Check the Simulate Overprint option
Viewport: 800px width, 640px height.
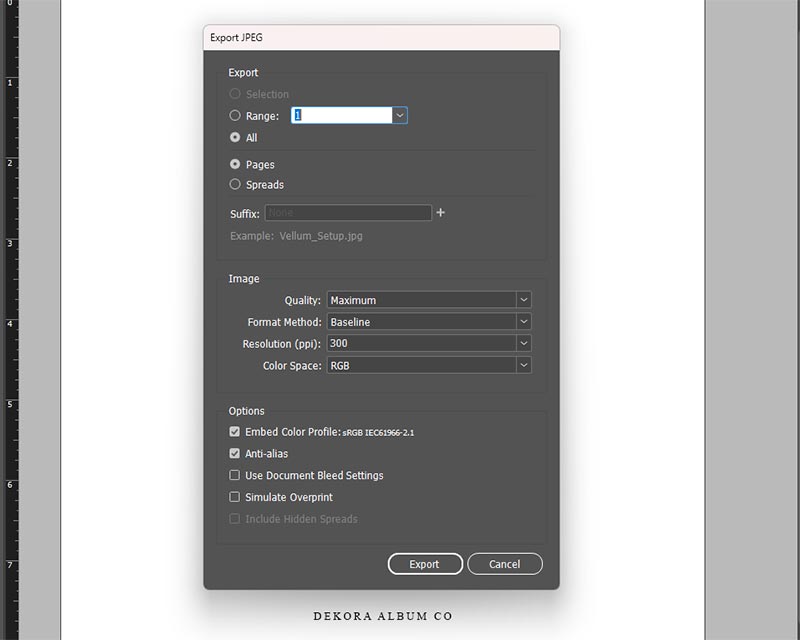(x=235, y=497)
